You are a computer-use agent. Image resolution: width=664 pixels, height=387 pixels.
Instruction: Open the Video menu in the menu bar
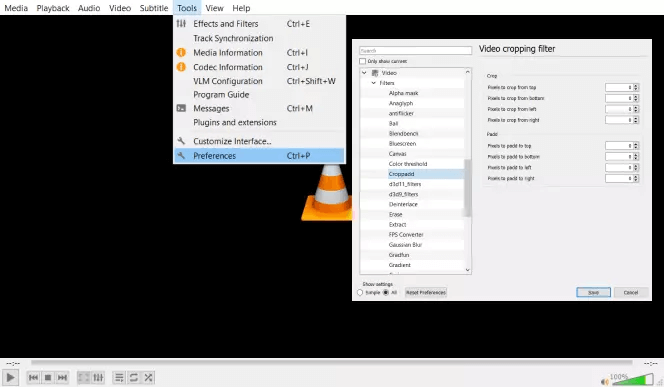(x=120, y=8)
